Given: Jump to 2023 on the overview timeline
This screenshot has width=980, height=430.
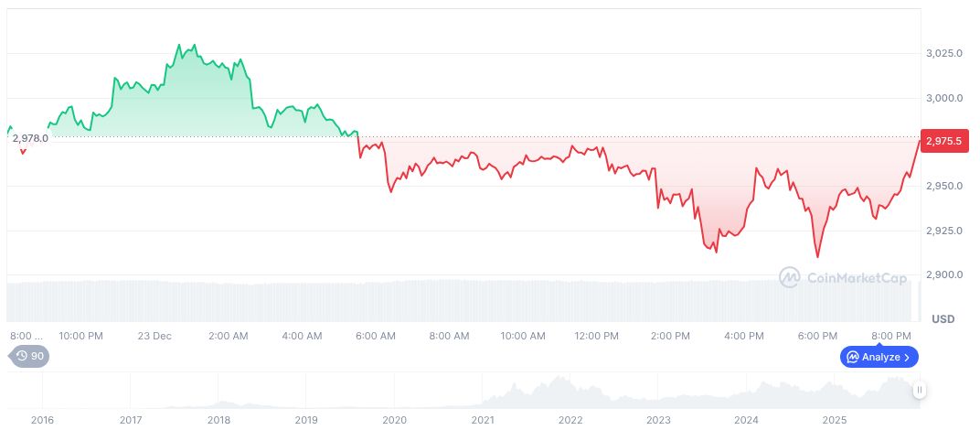Looking at the screenshot, I should tap(658, 420).
